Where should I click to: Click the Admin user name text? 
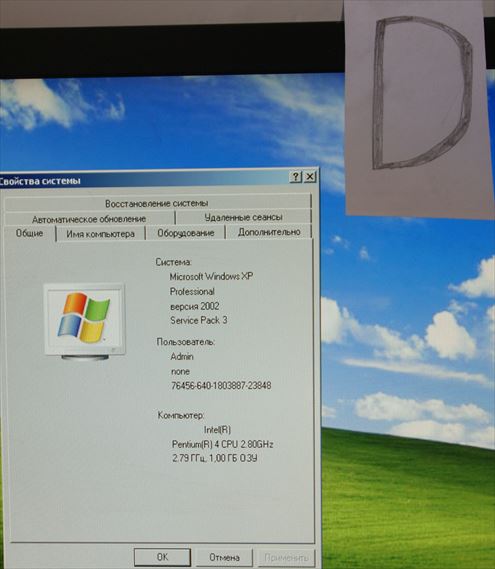click(182, 357)
